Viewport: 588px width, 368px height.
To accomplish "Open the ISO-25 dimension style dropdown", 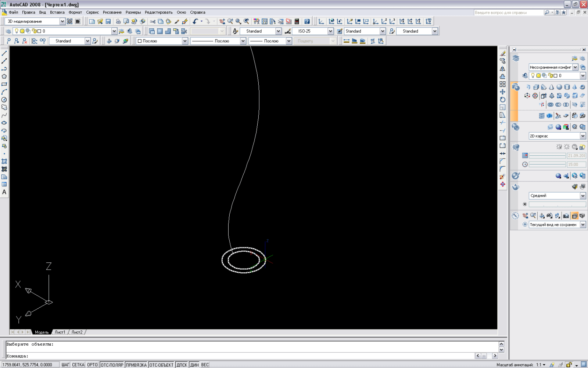I will [330, 31].
